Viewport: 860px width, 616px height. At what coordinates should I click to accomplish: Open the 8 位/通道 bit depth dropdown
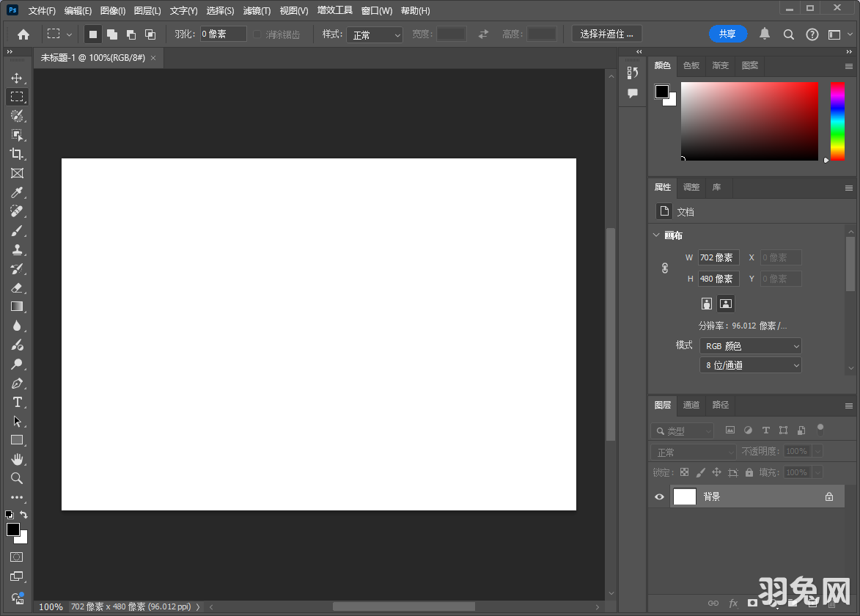750,365
